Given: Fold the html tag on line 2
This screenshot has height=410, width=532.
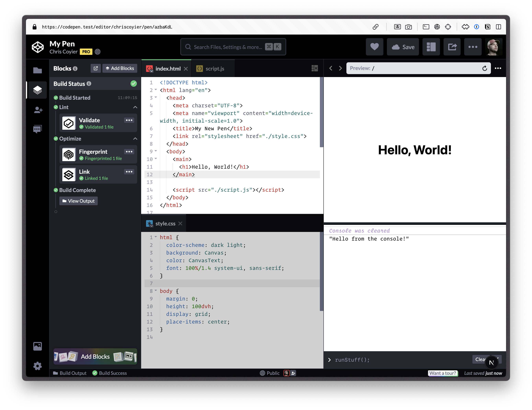Looking at the screenshot, I should [156, 90].
